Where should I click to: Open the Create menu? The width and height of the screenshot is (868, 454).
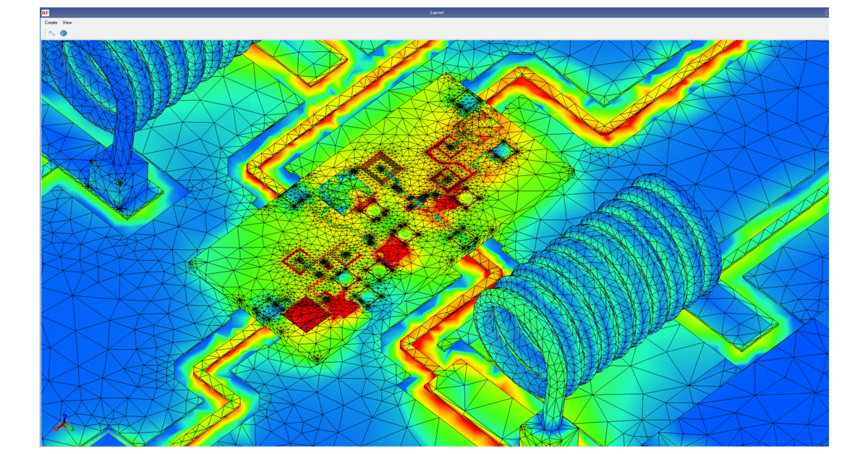pos(50,22)
